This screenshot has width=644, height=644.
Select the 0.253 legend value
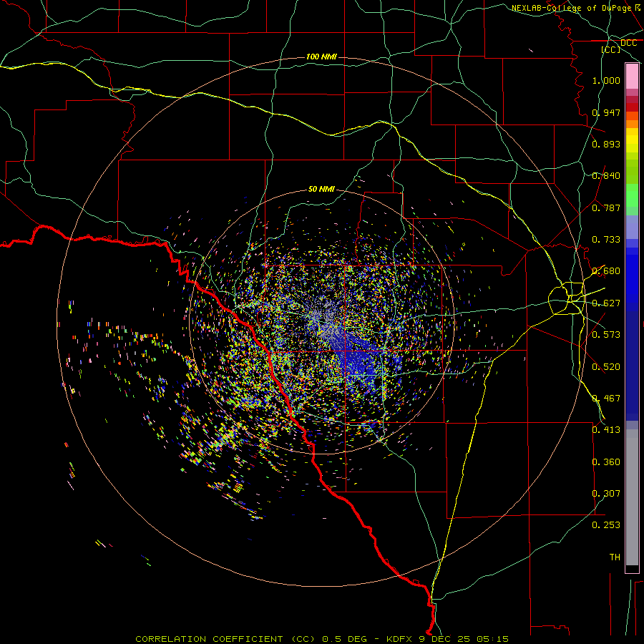pos(606,525)
